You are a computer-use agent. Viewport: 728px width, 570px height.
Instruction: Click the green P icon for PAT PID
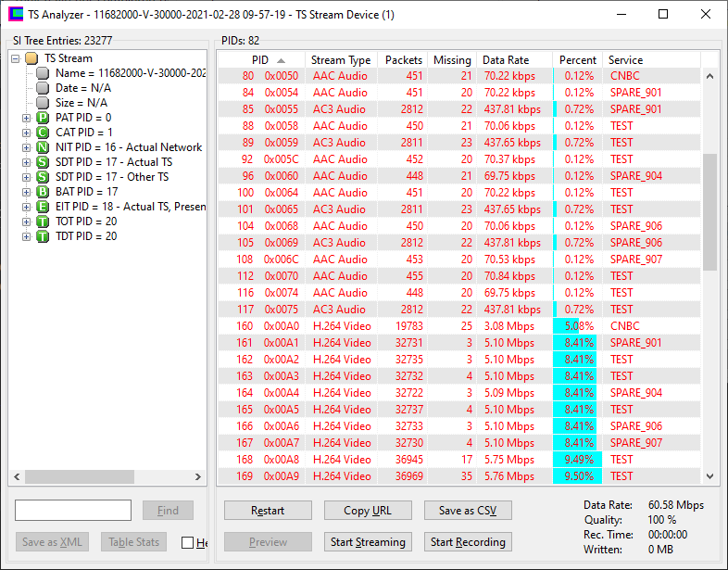(43, 118)
